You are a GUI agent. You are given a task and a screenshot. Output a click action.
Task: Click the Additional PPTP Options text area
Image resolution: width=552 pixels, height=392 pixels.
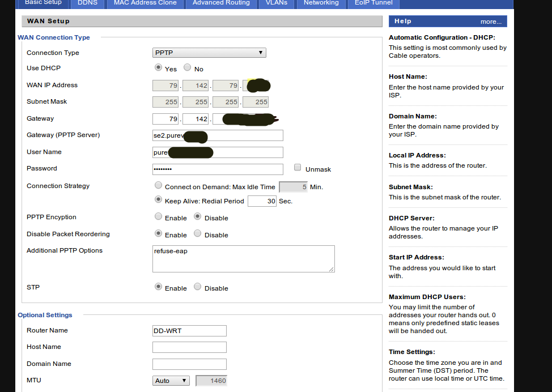(x=244, y=258)
